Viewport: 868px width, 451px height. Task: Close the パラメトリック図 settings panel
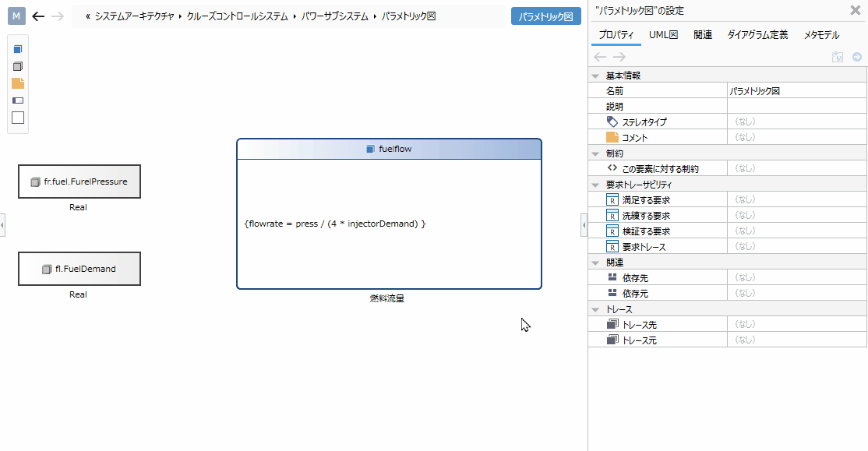pos(856,10)
